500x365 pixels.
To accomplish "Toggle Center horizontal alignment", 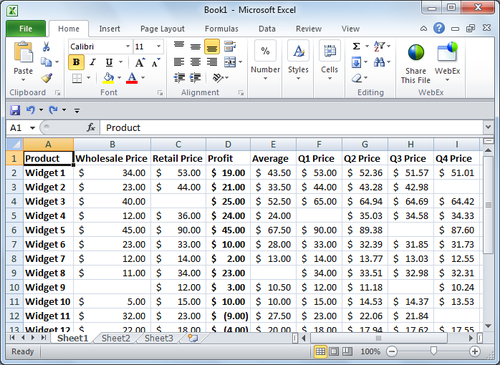I will click(195, 62).
